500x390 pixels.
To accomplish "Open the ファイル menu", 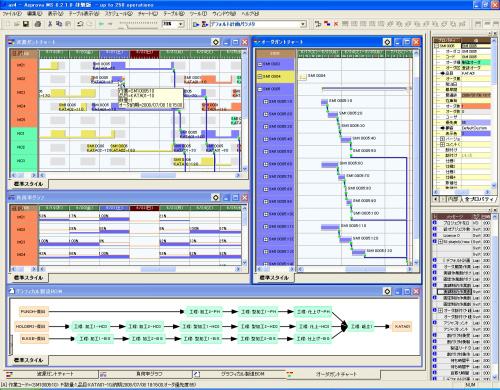I will (x=12, y=14).
